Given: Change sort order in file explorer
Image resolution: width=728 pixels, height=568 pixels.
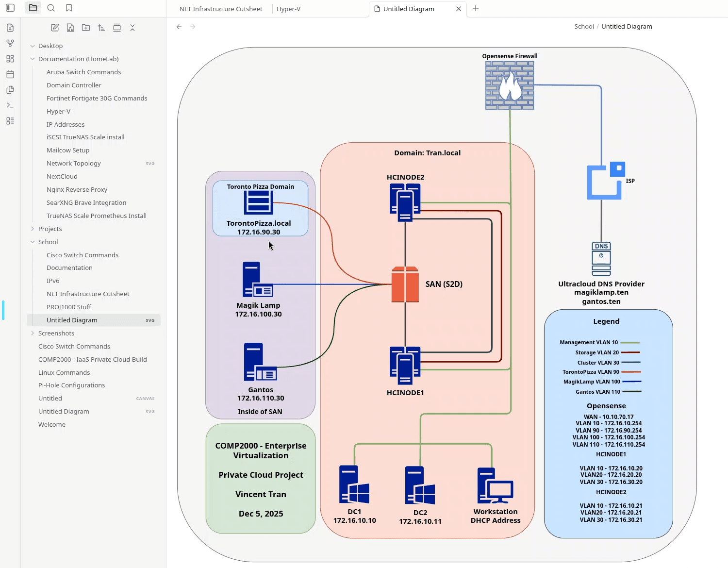Looking at the screenshot, I should click(x=101, y=28).
